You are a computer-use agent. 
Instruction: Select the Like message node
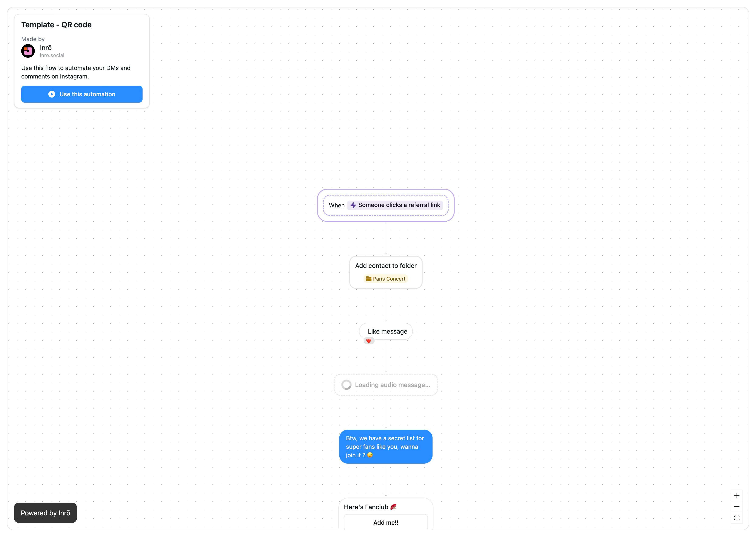click(x=386, y=331)
